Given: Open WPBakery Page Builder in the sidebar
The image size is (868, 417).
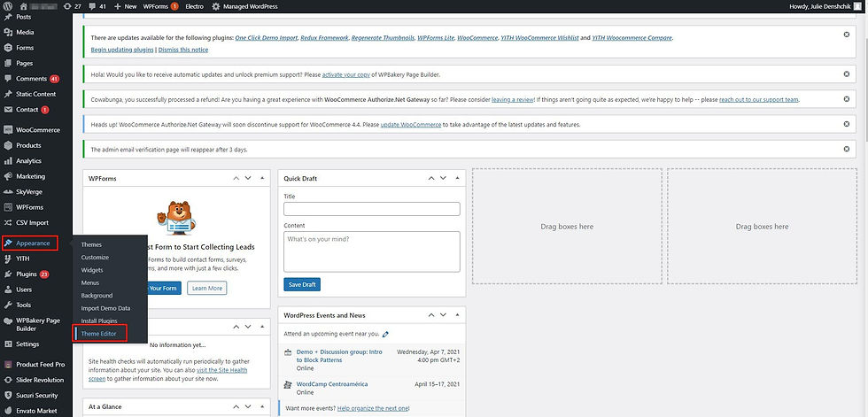Looking at the screenshot, I should [36, 324].
